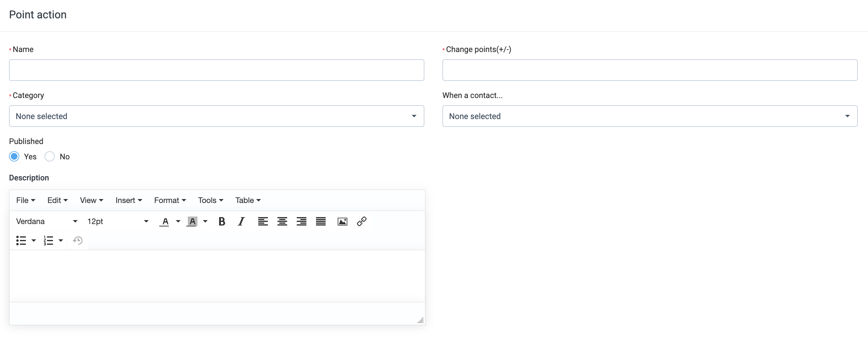This screenshot has height=344, width=868.
Task: Insert a link using the chain icon
Action: 361,222
